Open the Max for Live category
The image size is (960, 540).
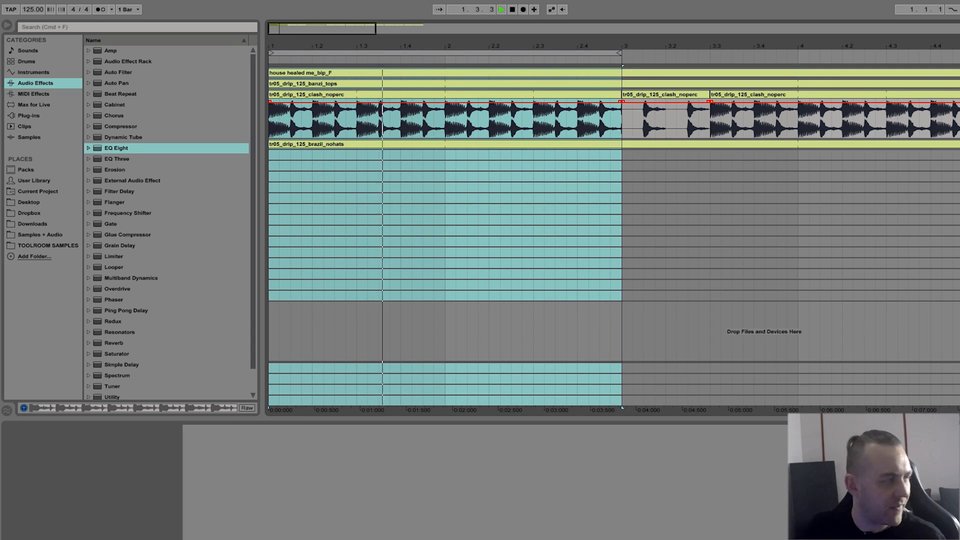[43, 105]
